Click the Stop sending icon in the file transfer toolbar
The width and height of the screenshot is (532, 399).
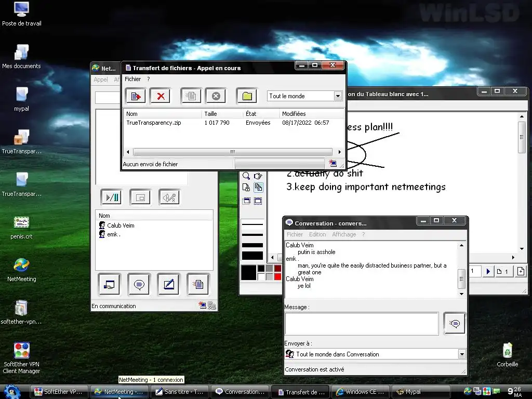pyautogui.click(x=216, y=96)
